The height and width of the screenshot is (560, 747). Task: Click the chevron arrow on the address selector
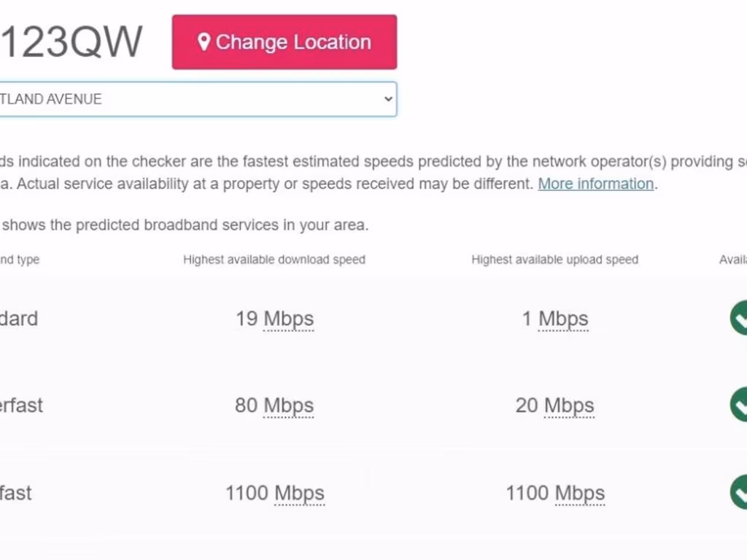[388, 99]
